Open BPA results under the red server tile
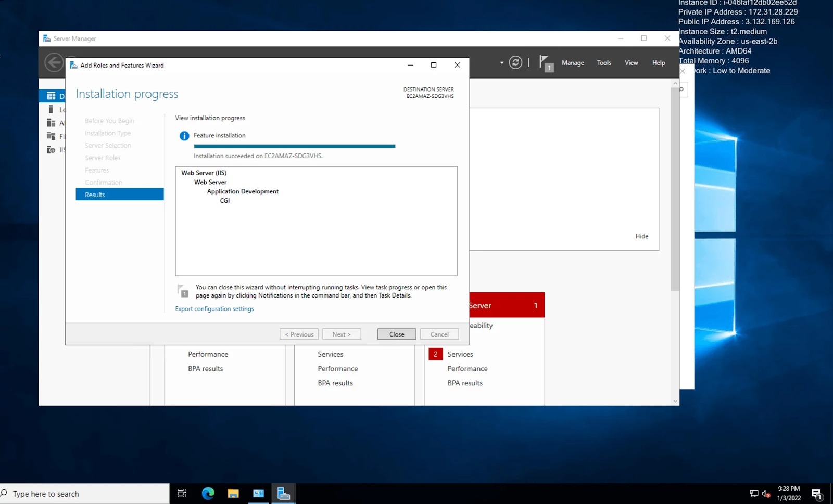833x504 pixels. pyautogui.click(x=465, y=383)
